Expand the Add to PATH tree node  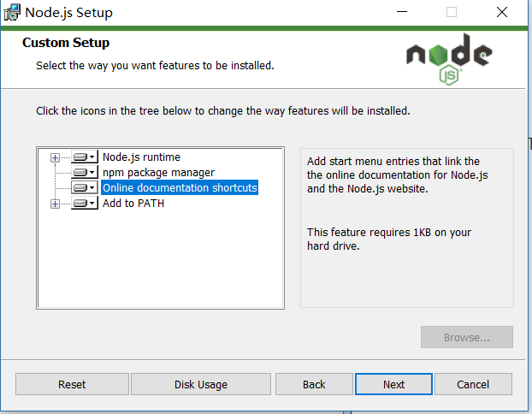point(56,204)
